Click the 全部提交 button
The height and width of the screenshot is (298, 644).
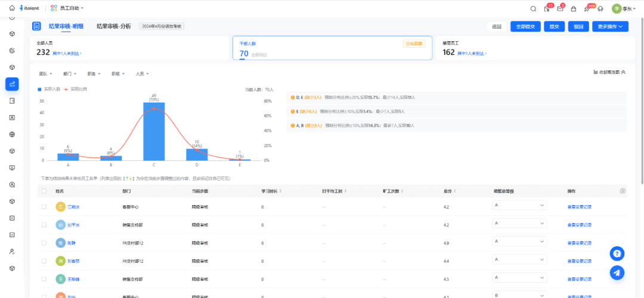pos(525,26)
